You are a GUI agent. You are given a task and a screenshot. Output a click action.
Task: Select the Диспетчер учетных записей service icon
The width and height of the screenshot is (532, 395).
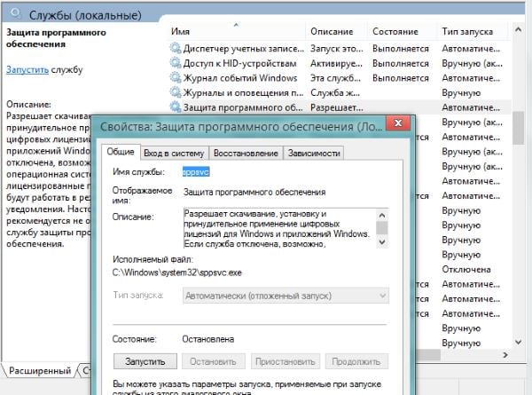[175, 48]
